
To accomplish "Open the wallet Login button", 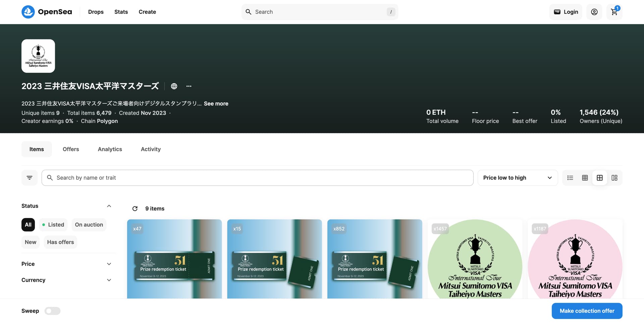I will tap(566, 12).
